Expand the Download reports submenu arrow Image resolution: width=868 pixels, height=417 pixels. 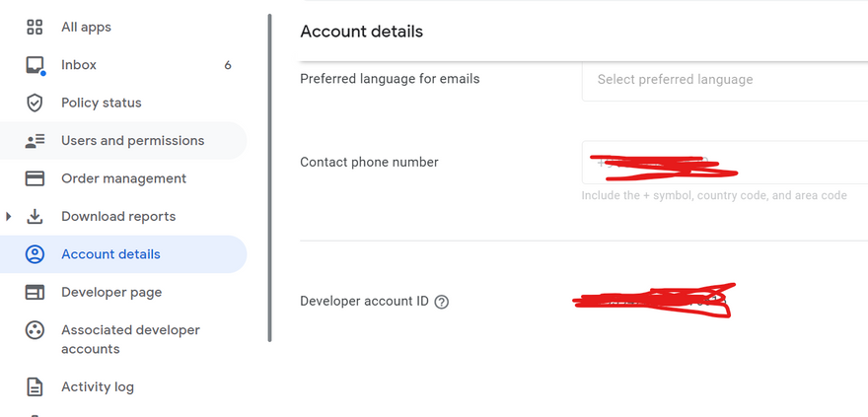coord(10,217)
